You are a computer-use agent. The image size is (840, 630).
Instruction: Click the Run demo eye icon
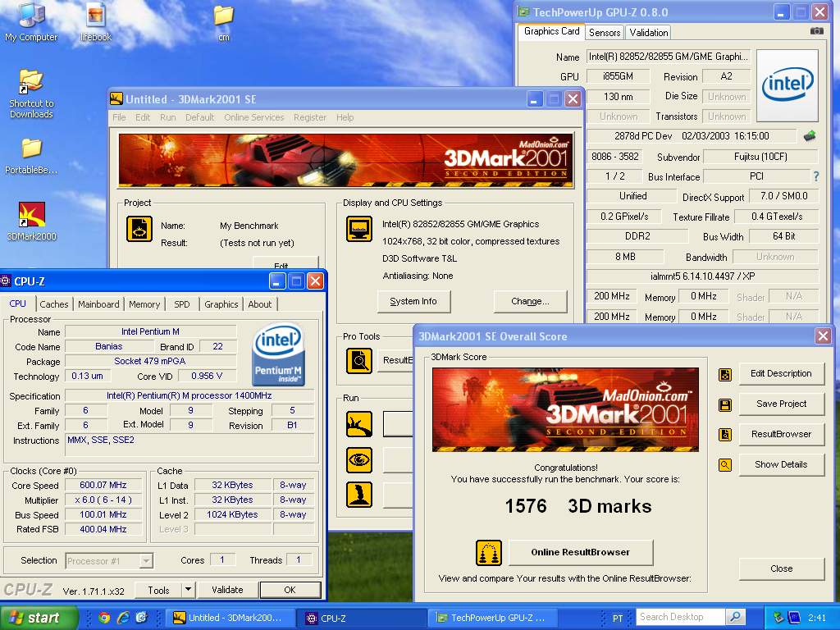pos(359,459)
